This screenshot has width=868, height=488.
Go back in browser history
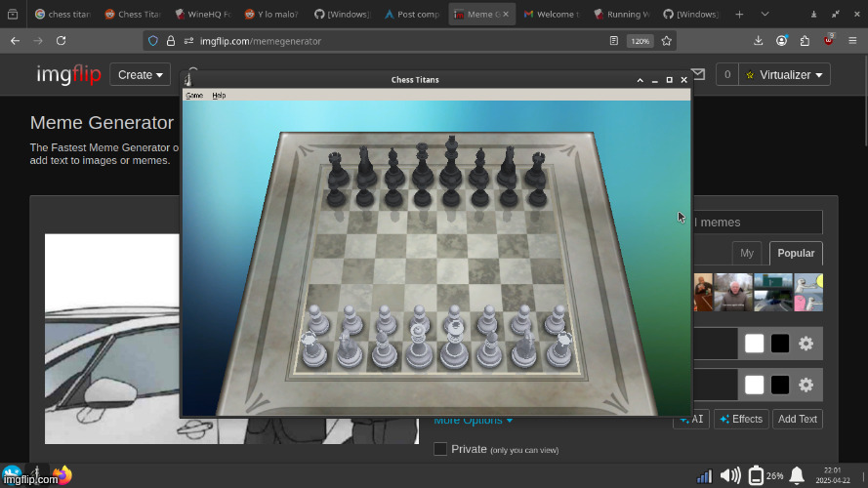[x=15, y=41]
